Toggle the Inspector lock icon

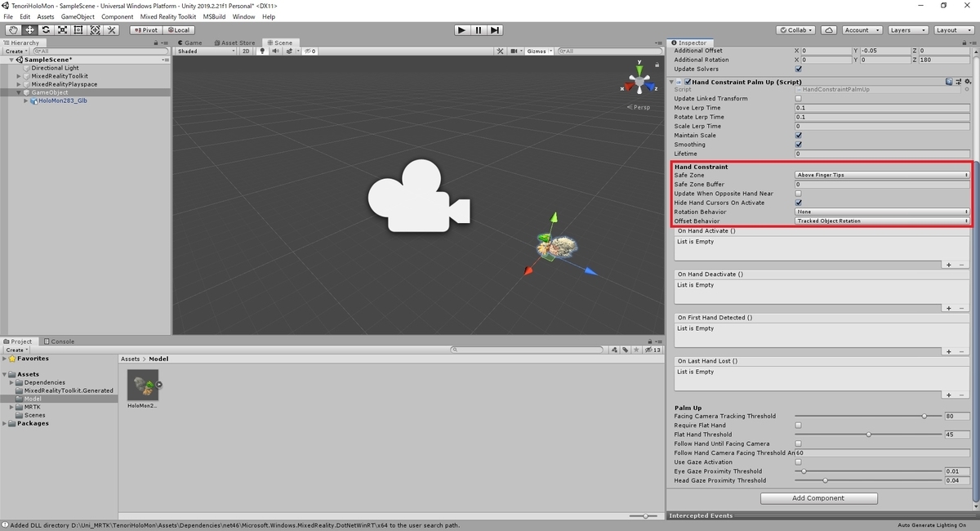pos(964,42)
